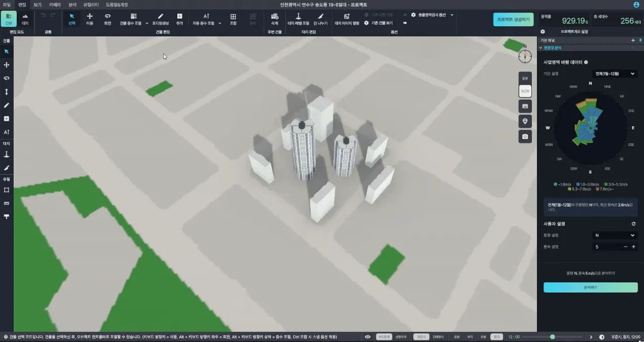Select the 포디엄생성 pencil tool
The width and height of the screenshot is (644, 342).
[x=161, y=19]
